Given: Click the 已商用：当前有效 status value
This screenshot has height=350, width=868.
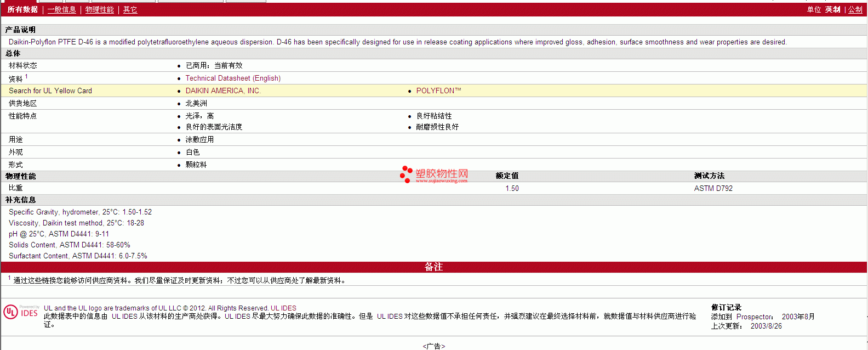Looking at the screenshot, I should pyautogui.click(x=214, y=65).
